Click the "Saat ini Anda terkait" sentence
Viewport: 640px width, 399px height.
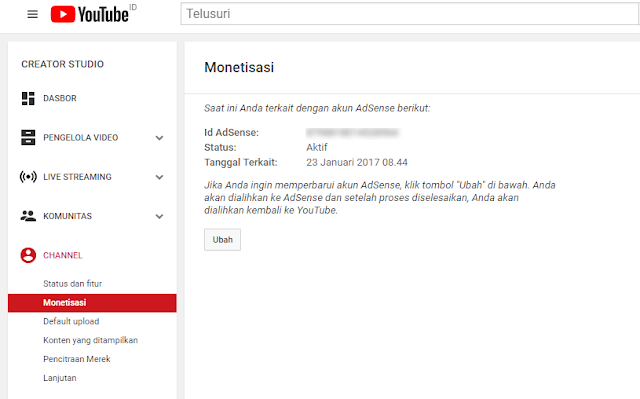click(x=317, y=108)
